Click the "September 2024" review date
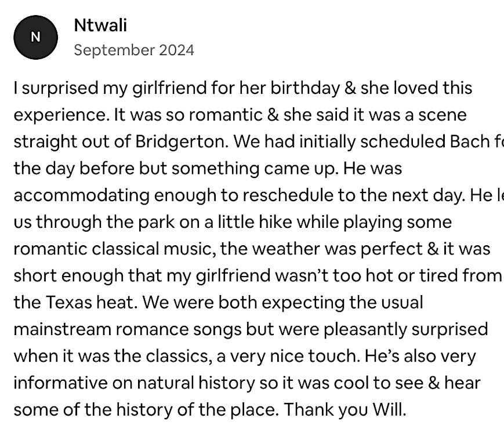Screen dimensions: 504x429 pos(133,50)
